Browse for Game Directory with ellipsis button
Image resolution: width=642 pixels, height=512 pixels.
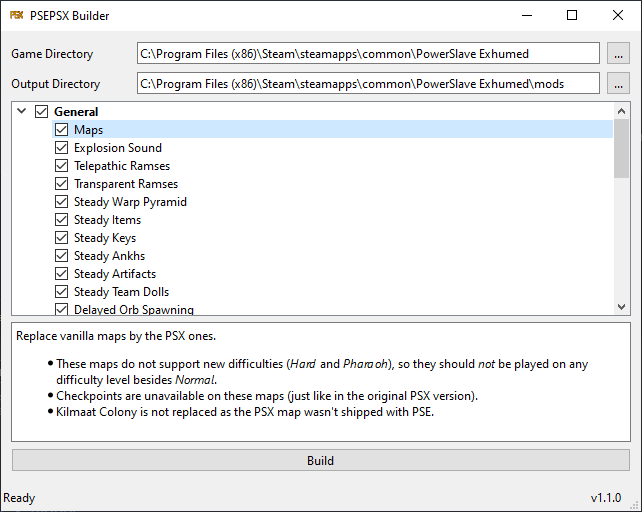click(x=619, y=54)
